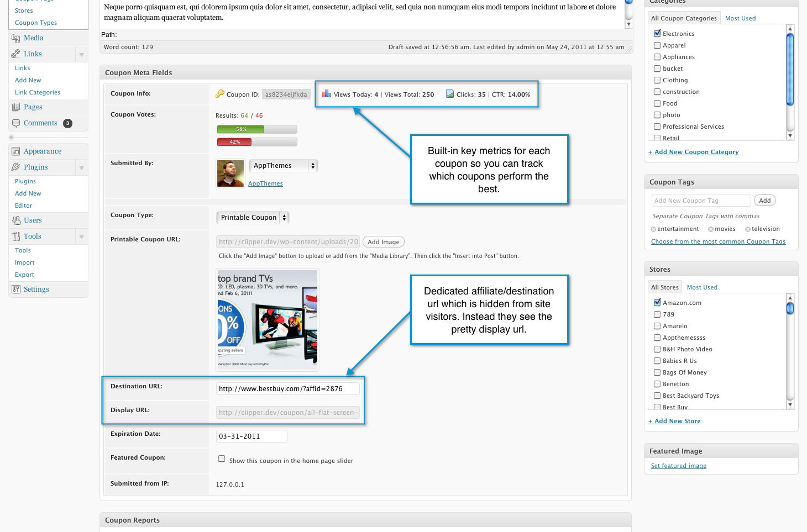
Task: Choose from the most common Coupon Tags
Action: pos(718,241)
